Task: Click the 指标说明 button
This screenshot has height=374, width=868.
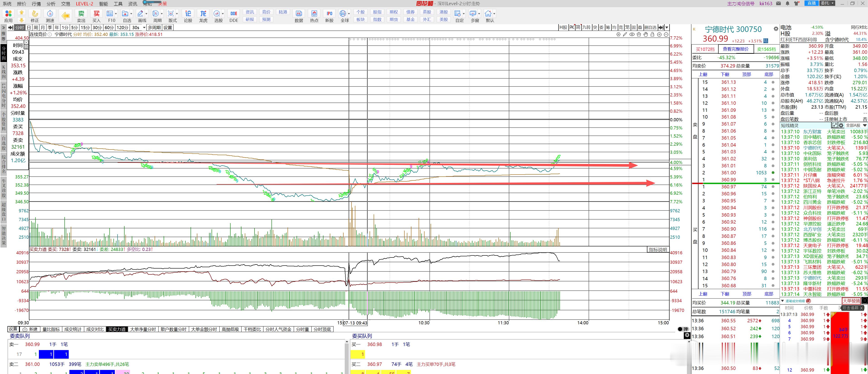Action: 658,249
